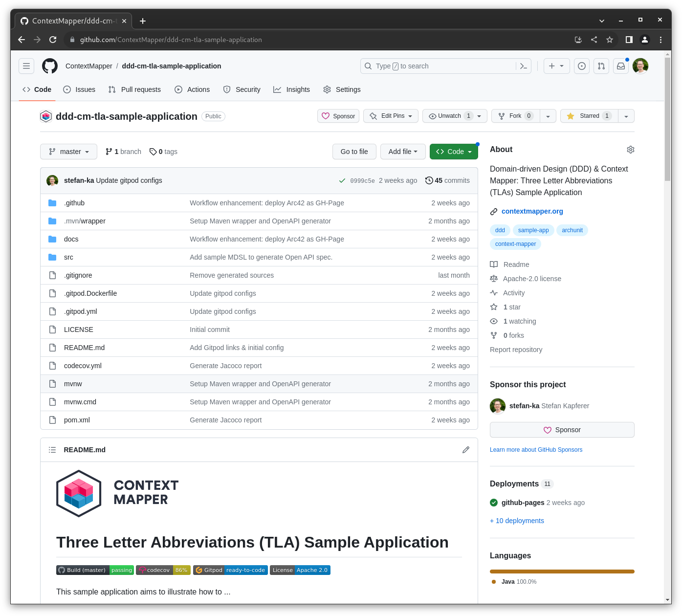682x616 pixels.
Task: Open the master branch dropdown
Action: 69,152
